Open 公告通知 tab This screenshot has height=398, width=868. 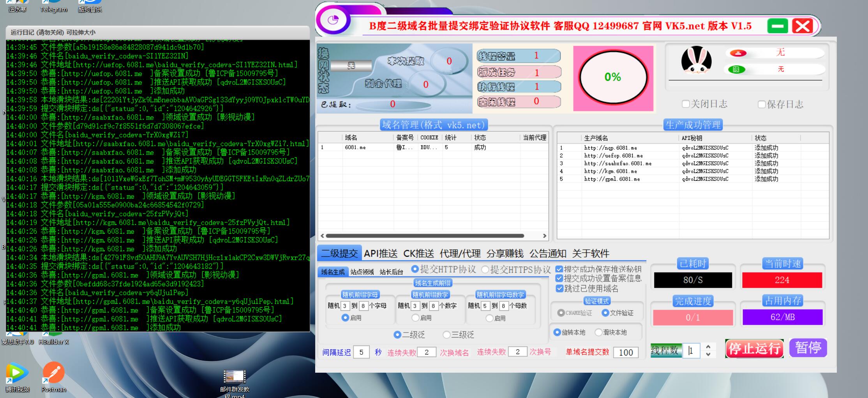[x=548, y=254]
